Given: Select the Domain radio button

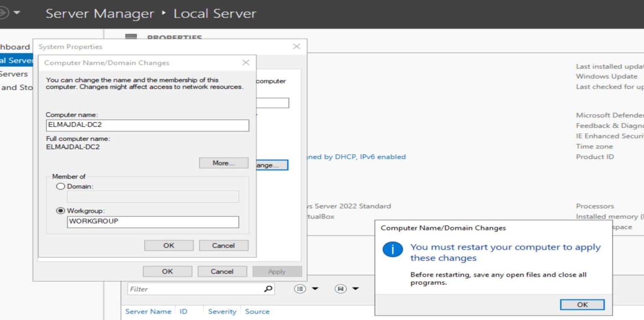Looking at the screenshot, I should point(60,186).
